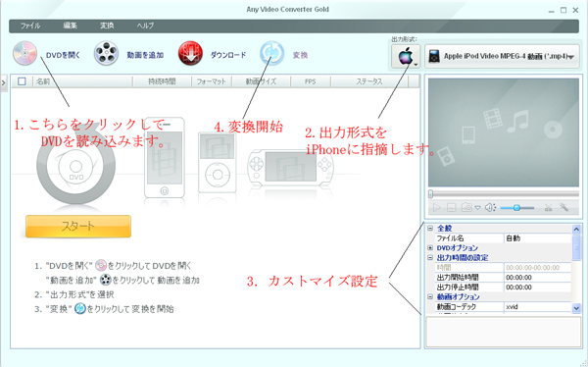This screenshot has height=367, width=588.
Task: Sort by the 名前 column header
Action: [83, 81]
